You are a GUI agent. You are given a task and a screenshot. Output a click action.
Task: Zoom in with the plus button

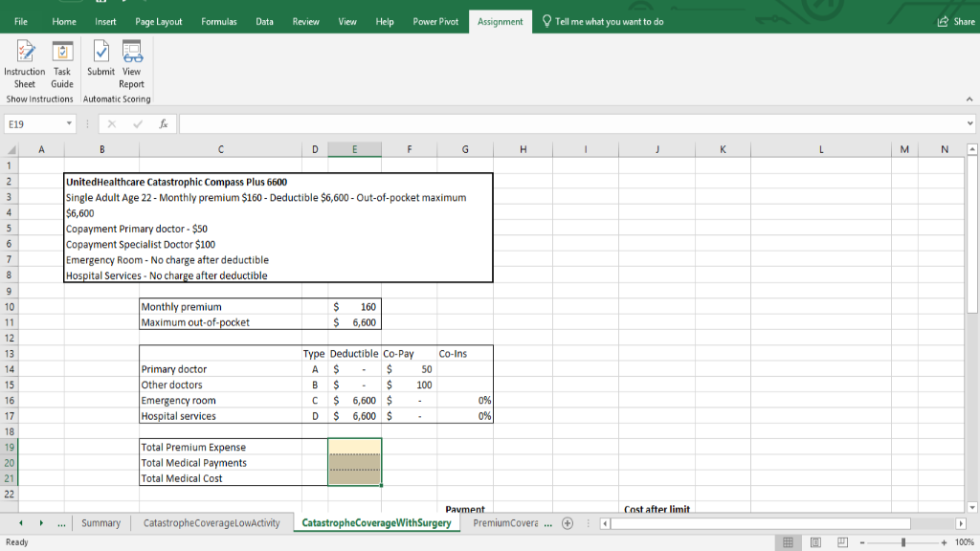tap(944, 542)
